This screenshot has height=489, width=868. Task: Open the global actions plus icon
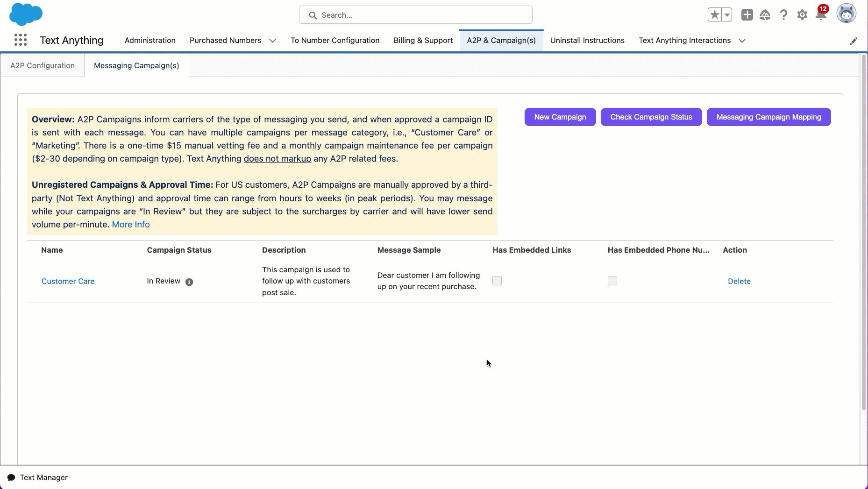pos(747,15)
